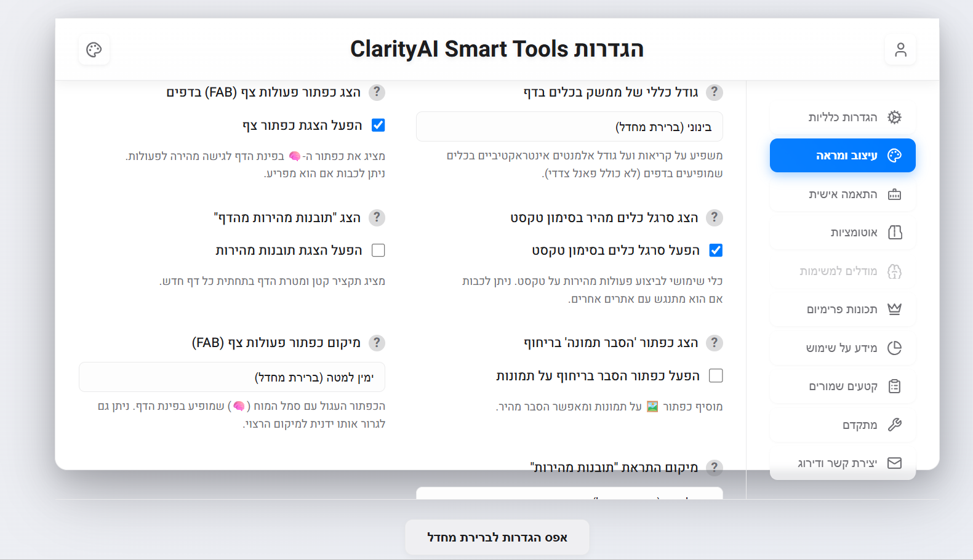This screenshot has width=973, height=560.
Task: Click help icon beside הצג כפתור פעולות צף (FAB)
Action: coord(377,92)
